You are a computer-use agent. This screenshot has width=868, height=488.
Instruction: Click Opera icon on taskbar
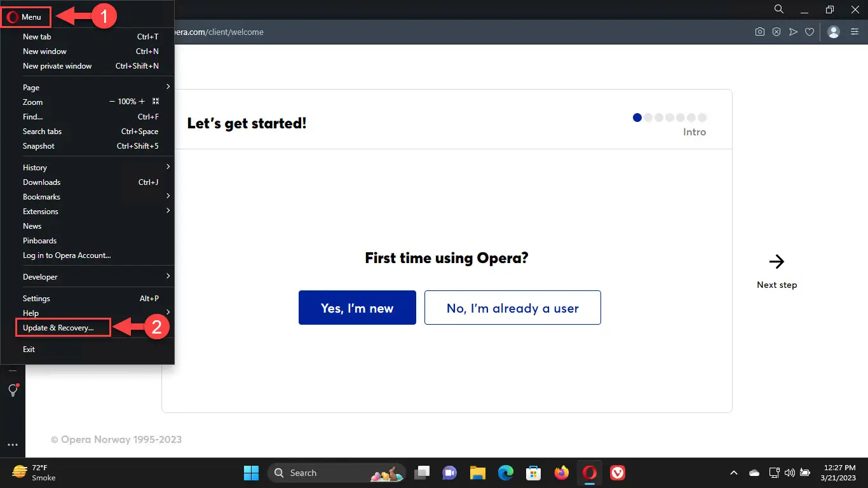(x=590, y=473)
